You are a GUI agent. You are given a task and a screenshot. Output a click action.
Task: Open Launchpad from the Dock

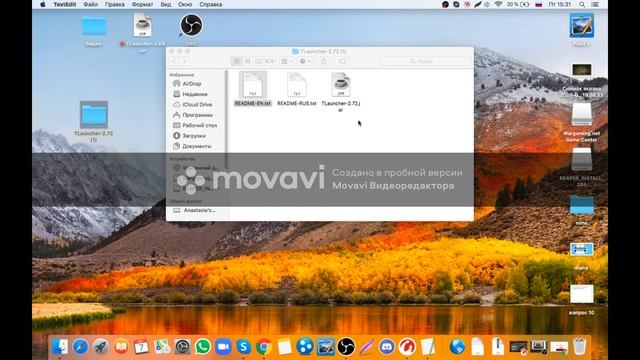101,347
